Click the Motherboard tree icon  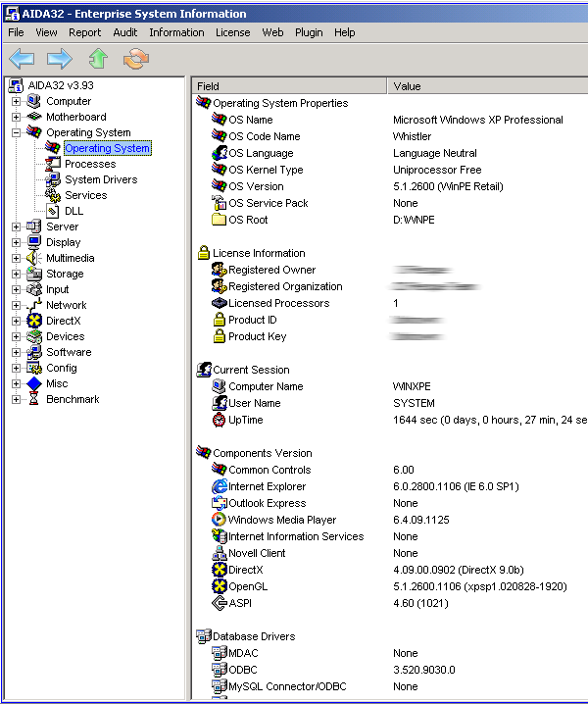click(33, 117)
